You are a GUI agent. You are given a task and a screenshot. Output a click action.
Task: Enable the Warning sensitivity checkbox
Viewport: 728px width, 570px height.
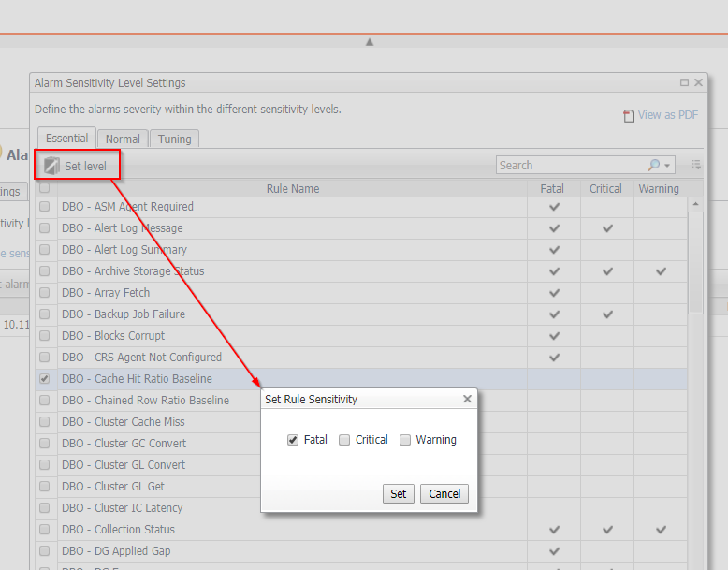(x=405, y=440)
